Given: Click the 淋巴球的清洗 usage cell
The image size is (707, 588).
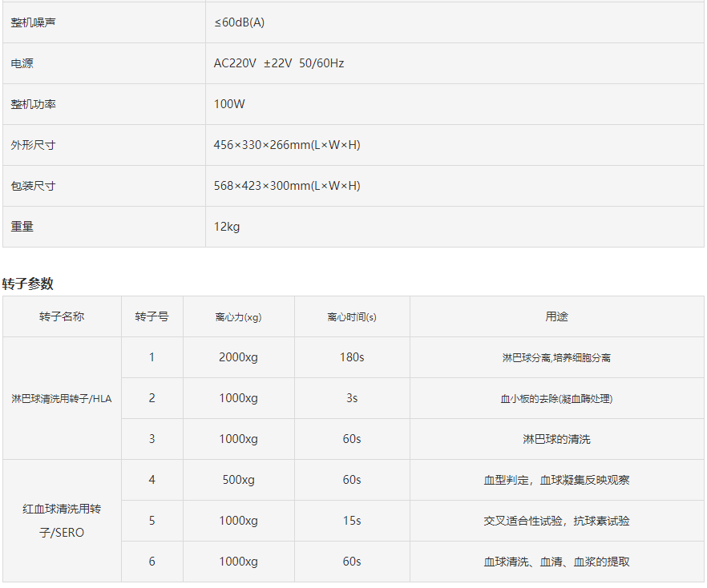Looking at the screenshot, I should pos(556,439).
